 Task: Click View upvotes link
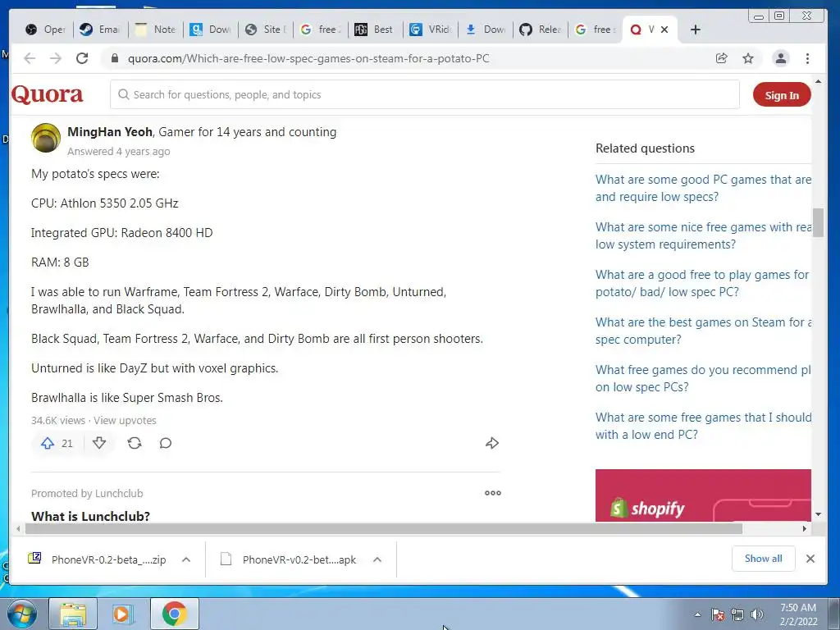pos(125,421)
